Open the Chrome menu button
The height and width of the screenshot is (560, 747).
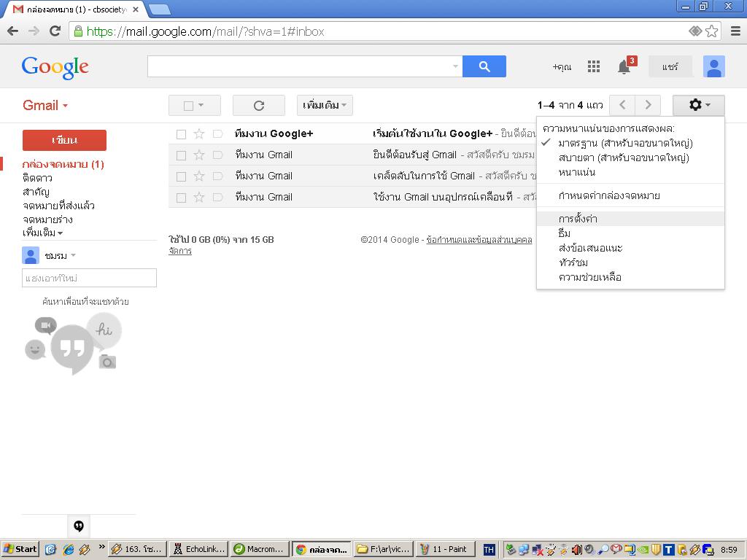click(x=735, y=31)
